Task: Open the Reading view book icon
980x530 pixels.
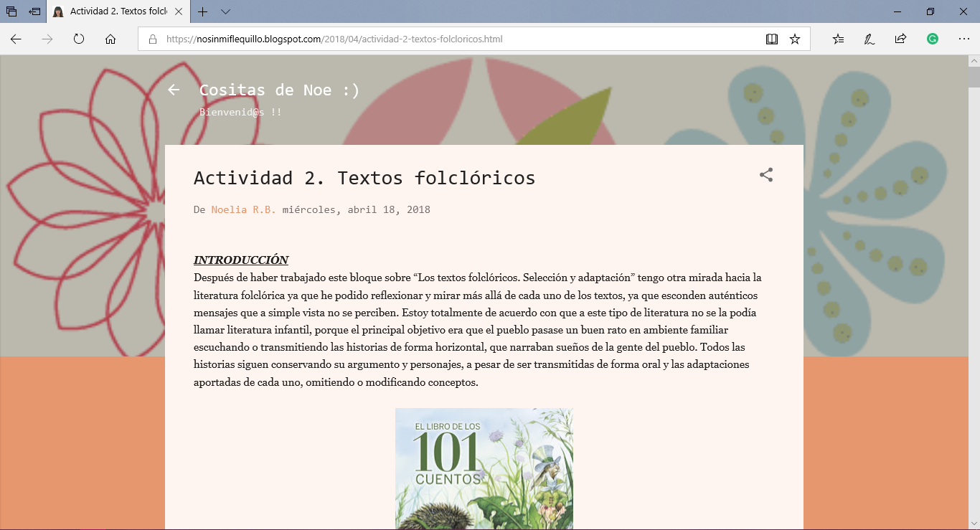Action: pos(772,39)
